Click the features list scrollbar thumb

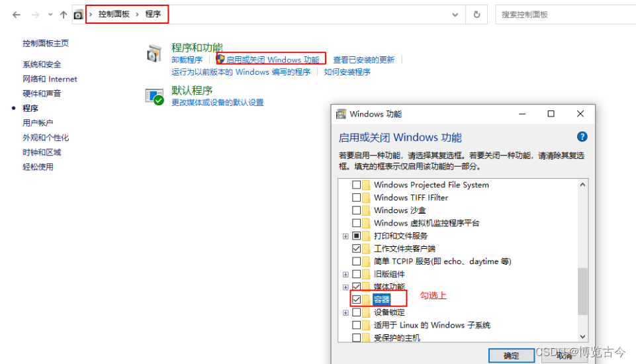tap(582, 291)
